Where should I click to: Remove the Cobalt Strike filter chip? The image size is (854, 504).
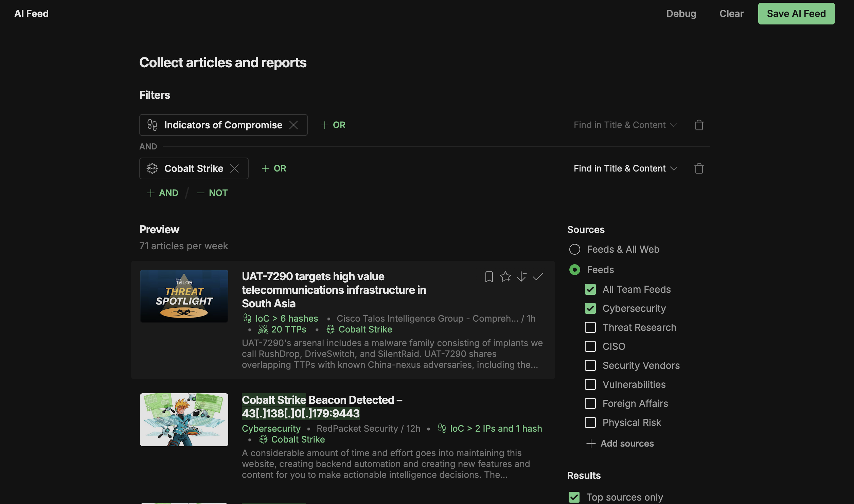[x=234, y=168]
